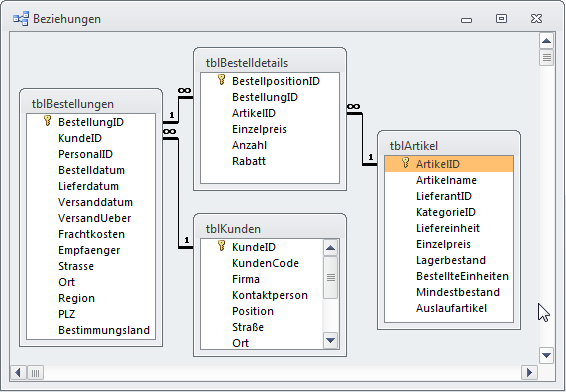Select the KundeID field in tblBestellungen

pos(91,138)
